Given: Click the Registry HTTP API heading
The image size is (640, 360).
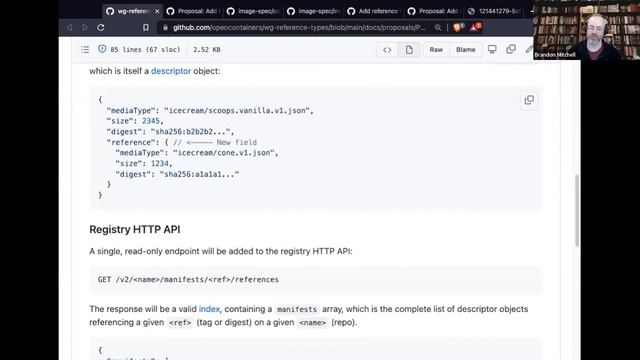Looking at the screenshot, I should click(135, 229).
